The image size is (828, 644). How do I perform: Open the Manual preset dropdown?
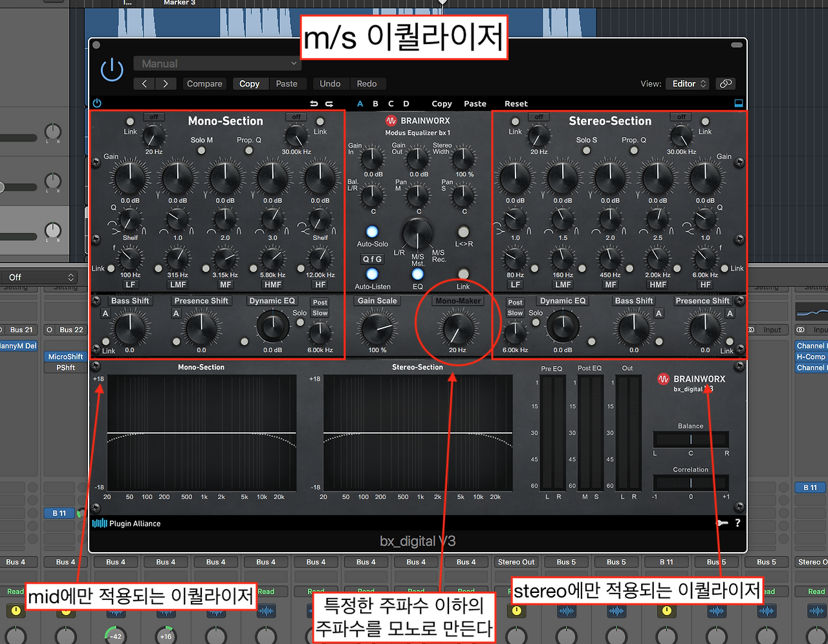pyautogui.click(x=217, y=63)
